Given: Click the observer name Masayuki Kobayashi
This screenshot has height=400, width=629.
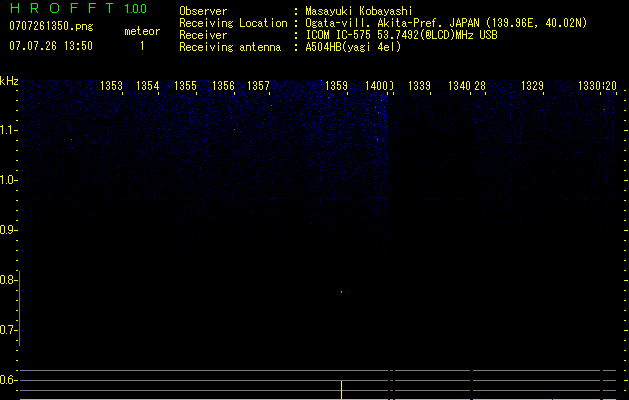Looking at the screenshot, I should tap(359, 11).
